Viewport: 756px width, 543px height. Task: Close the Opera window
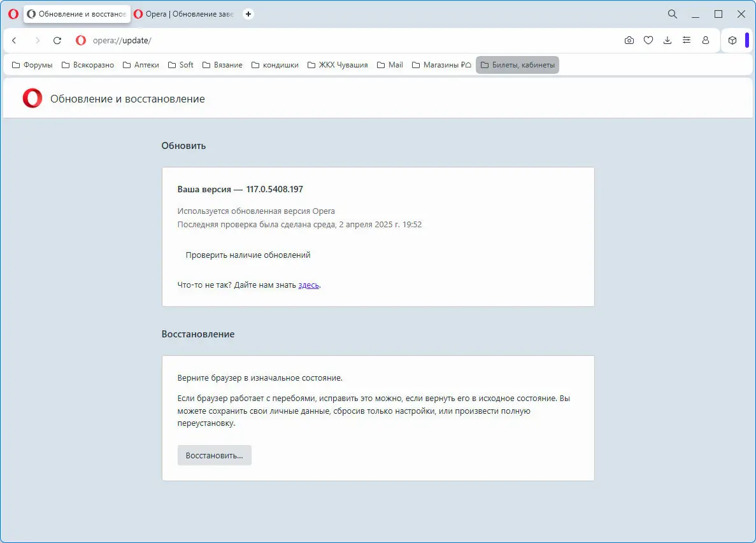pyautogui.click(x=741, y=14)
